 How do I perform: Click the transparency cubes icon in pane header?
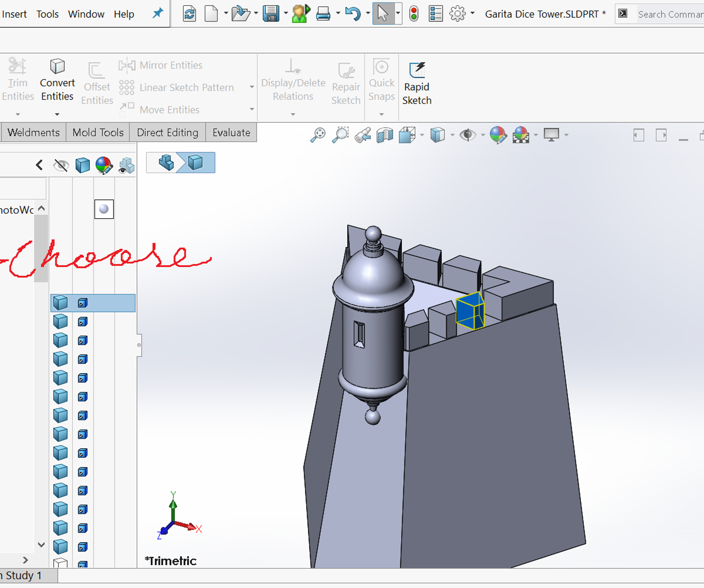pos(126,165)
